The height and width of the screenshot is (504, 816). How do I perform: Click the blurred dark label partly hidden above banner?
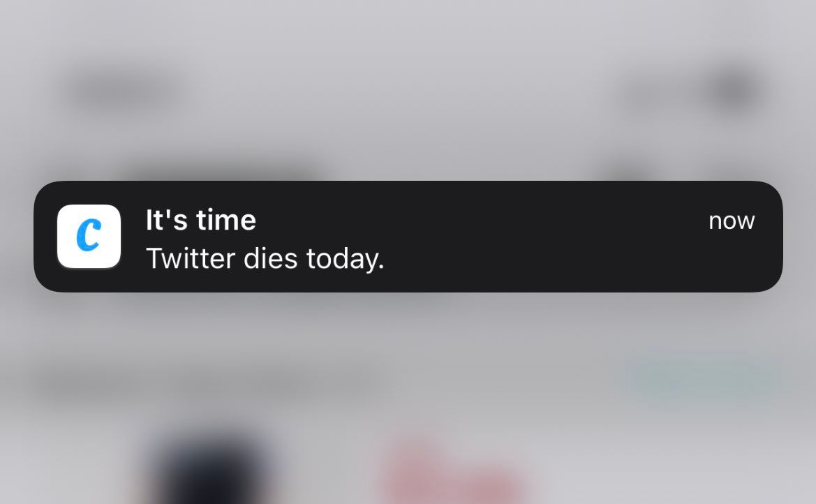224,173
